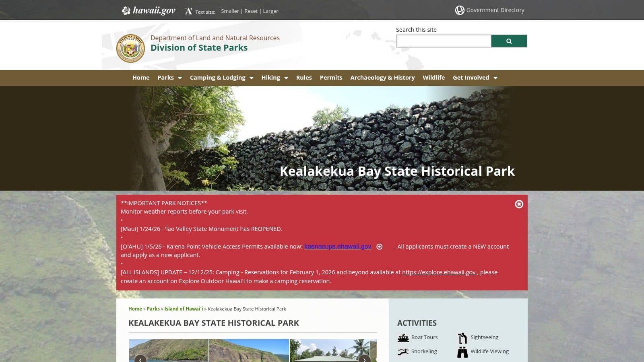Click the Parks breadcrumb link
The width and height of the screenshot is (644, 362).
(x=153, y=309)
